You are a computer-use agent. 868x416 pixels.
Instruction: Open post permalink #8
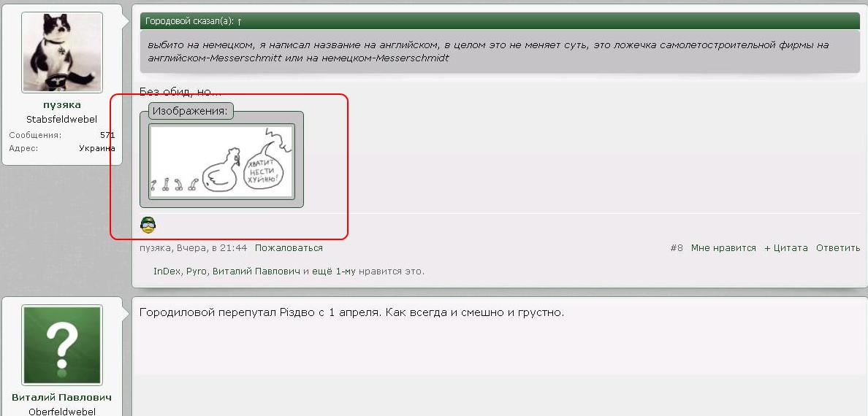677,248
